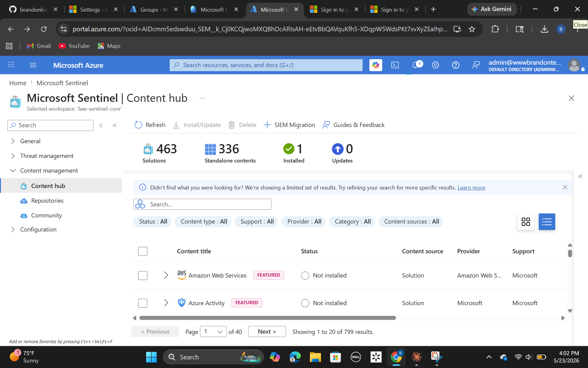Open Microsoft Sentinel breadcrumb

coord(62,83)
